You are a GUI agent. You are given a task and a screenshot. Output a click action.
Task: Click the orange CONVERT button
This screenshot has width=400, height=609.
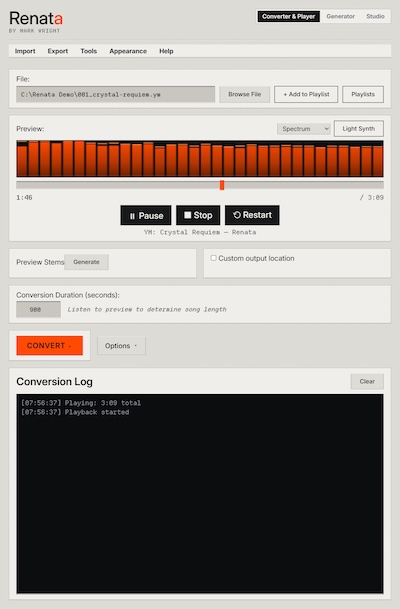[49, 345]
